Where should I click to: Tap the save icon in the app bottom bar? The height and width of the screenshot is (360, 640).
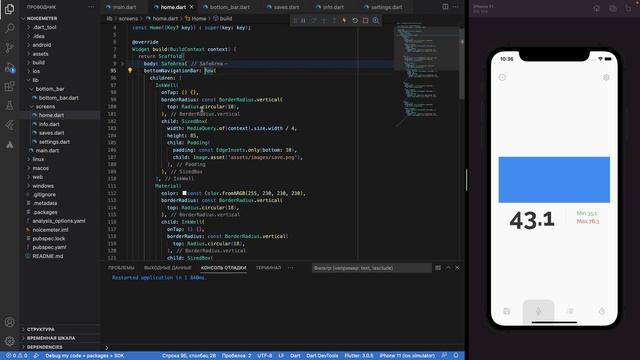[507, 311]
